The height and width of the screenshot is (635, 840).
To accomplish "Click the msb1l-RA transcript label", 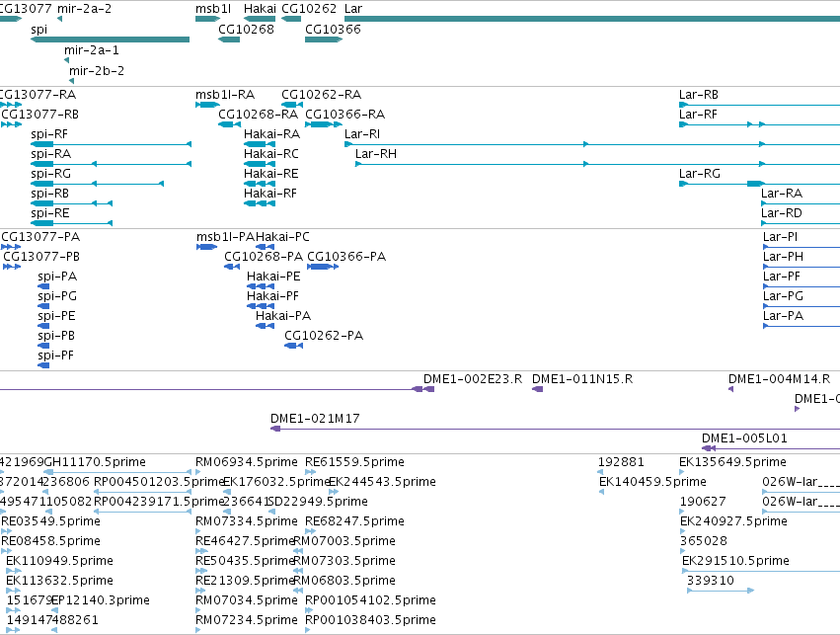I will (x=225, y=95).
